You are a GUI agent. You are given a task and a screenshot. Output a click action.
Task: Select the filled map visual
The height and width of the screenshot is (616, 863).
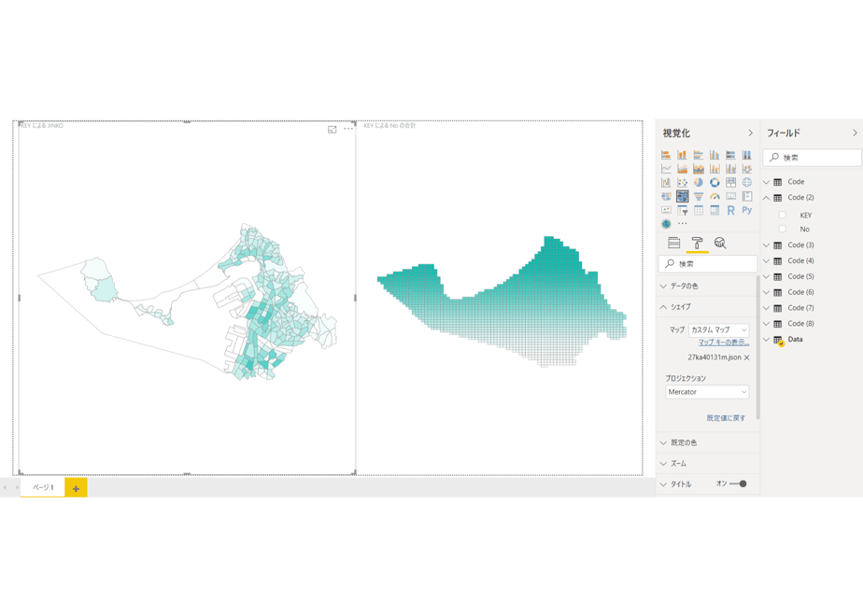[x=666, y=196]
